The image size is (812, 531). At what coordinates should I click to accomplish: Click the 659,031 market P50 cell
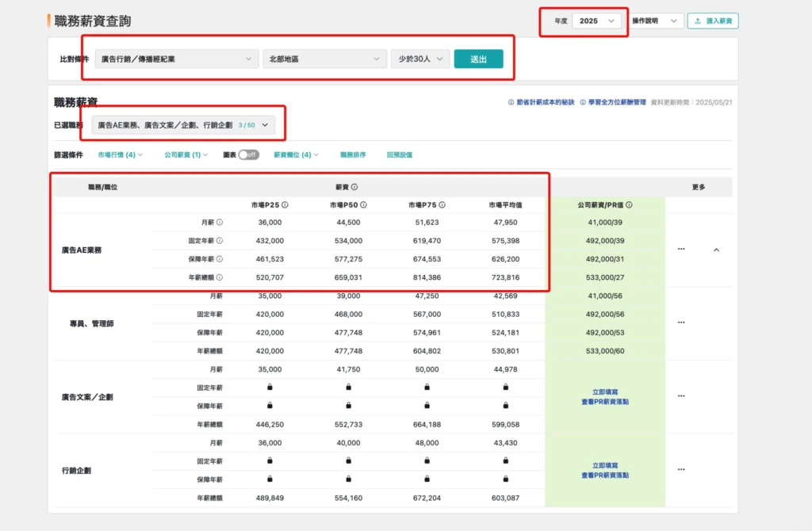click(x=349, y=277)
